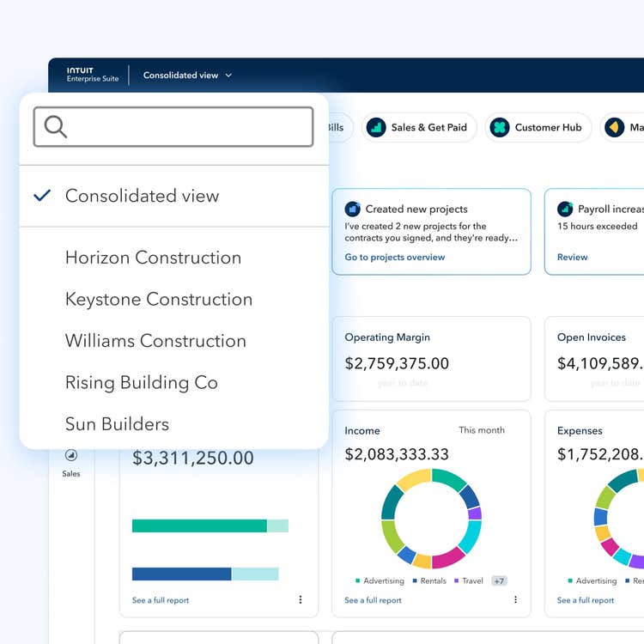
Task: Click Go to projects overview link
Action: click(x=395, y=257)
